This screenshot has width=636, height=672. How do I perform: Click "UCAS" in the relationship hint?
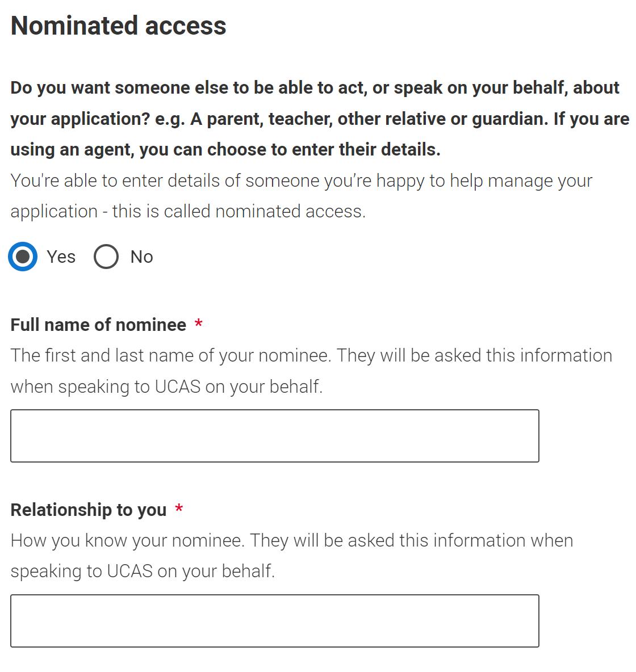pyautogui.click(x=129, y=571)
